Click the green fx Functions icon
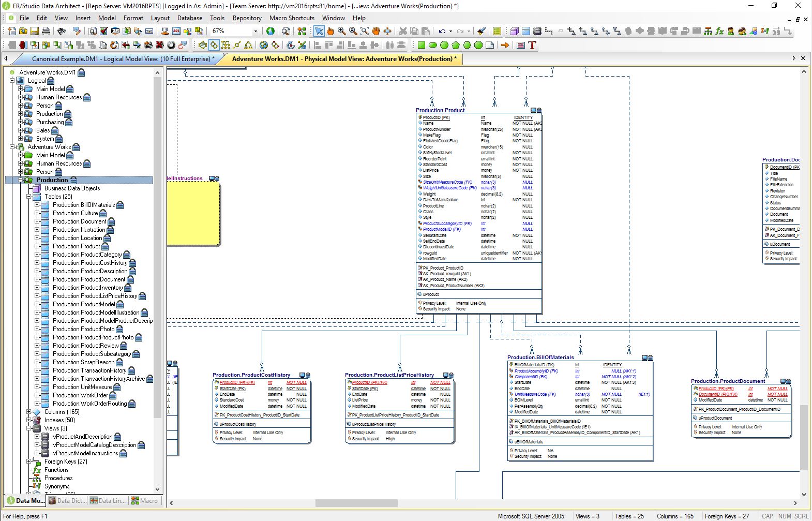Image resolution: width=812 pixels, height=521 pixels. [x=719, y=32]
